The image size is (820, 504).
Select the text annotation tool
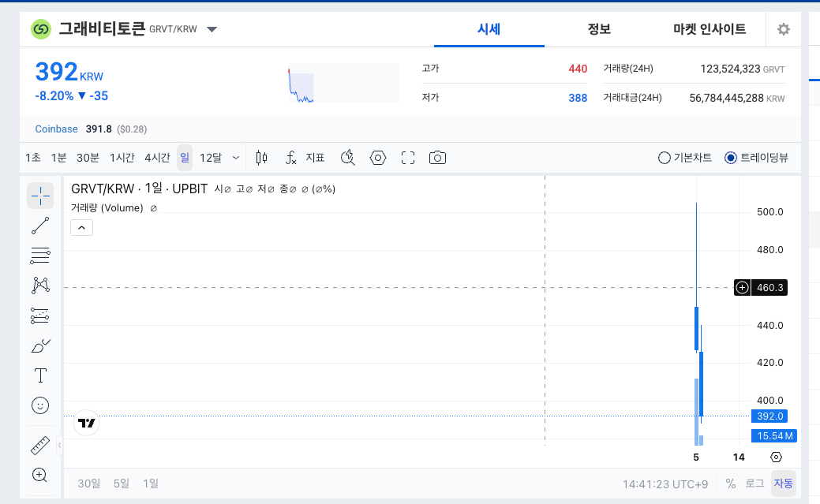tap(40, 375)
